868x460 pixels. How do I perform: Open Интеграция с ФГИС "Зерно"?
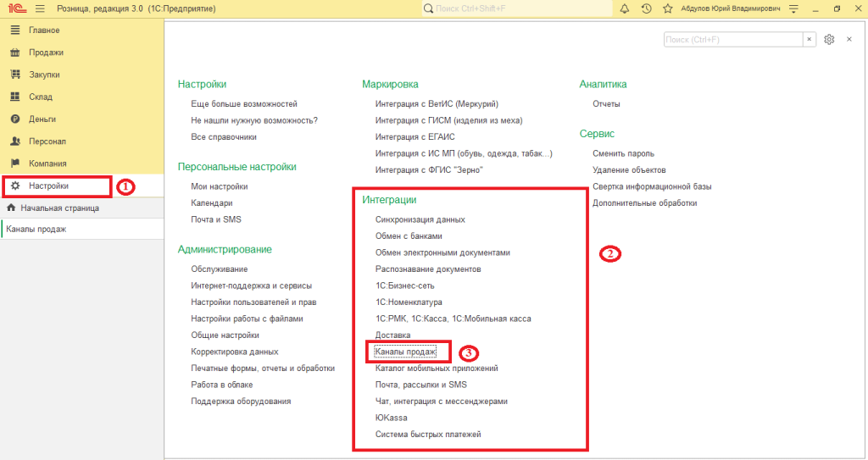point(429,170)
